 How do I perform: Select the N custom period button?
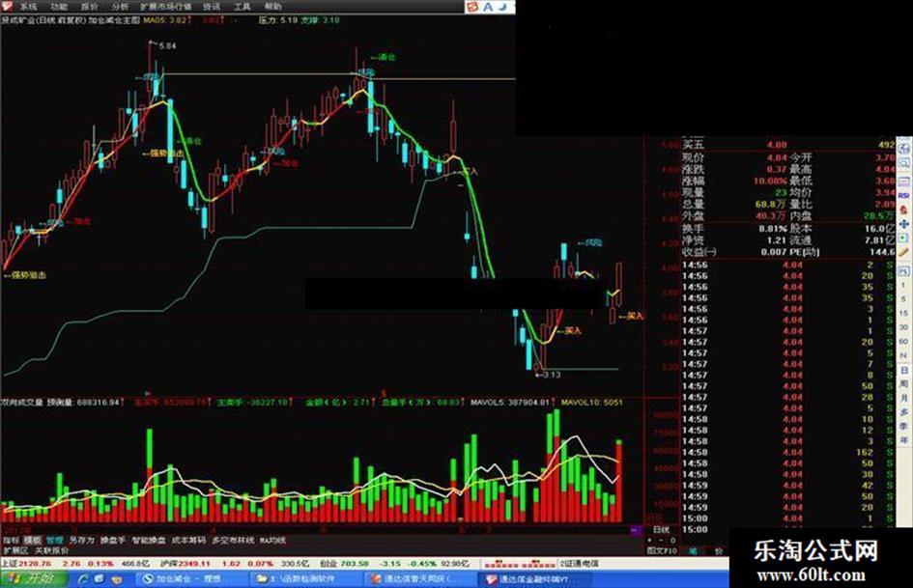click(x=904, y=355)
